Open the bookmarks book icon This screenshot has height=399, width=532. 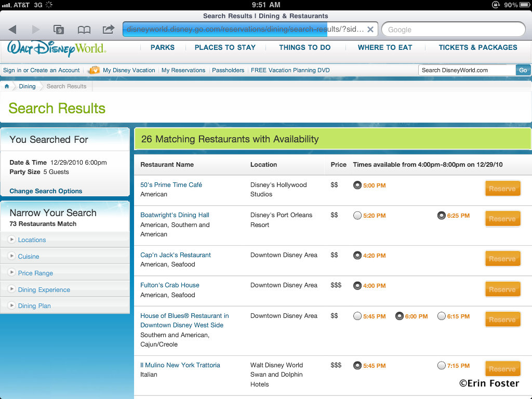pos(84,30)
